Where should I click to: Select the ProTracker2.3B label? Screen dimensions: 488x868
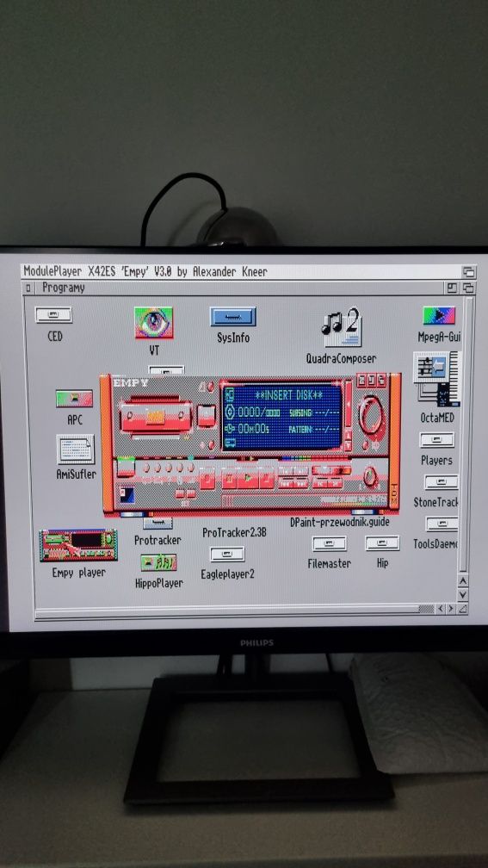coord(234,532)
